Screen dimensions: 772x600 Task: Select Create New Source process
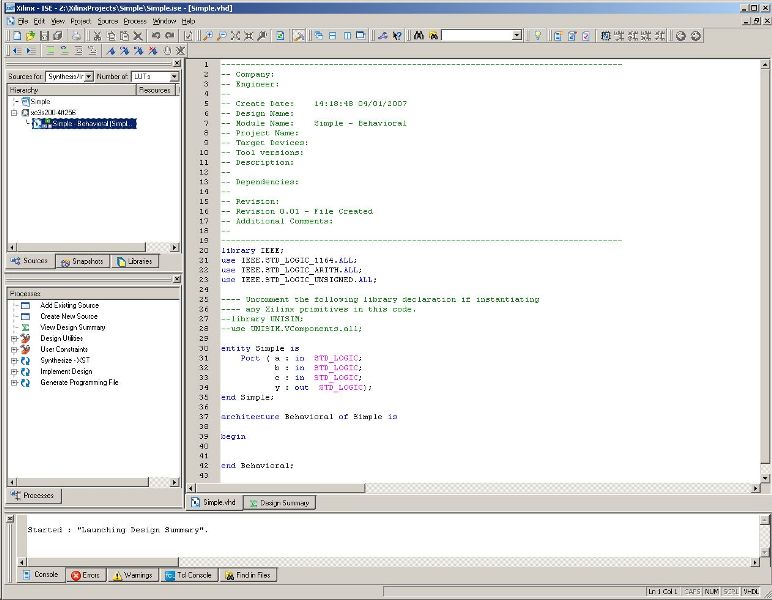[x=69, y=316]
